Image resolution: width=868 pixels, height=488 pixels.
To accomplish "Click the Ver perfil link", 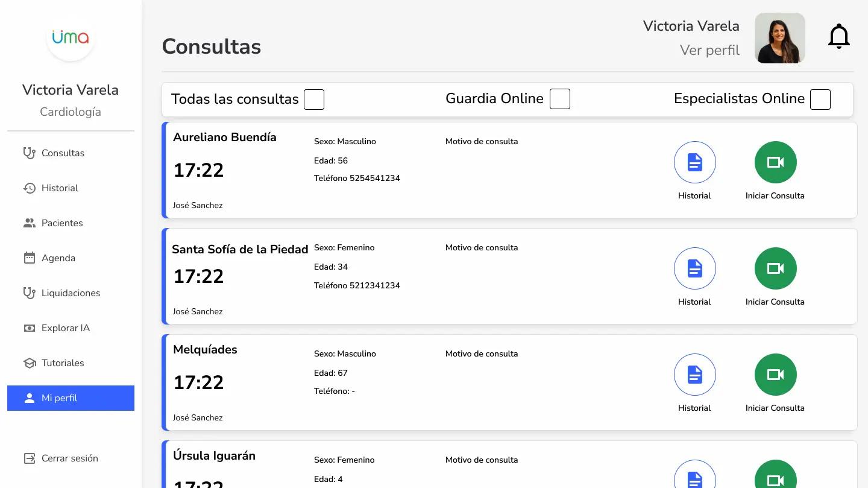I will pyautogui.click(x=710, y=50).
